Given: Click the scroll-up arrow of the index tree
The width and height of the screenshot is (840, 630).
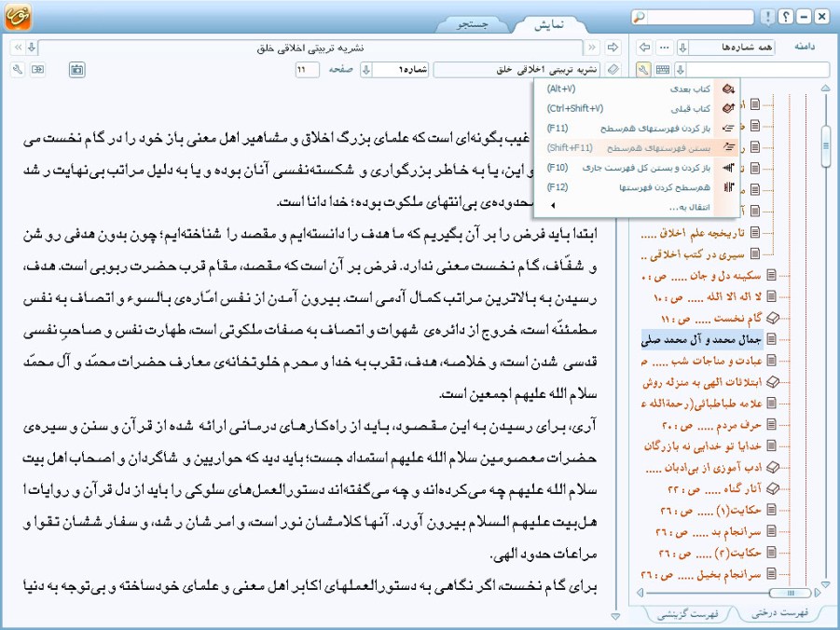Looking at the screenshot, I should pyautogui.click(x=825, y=89).
